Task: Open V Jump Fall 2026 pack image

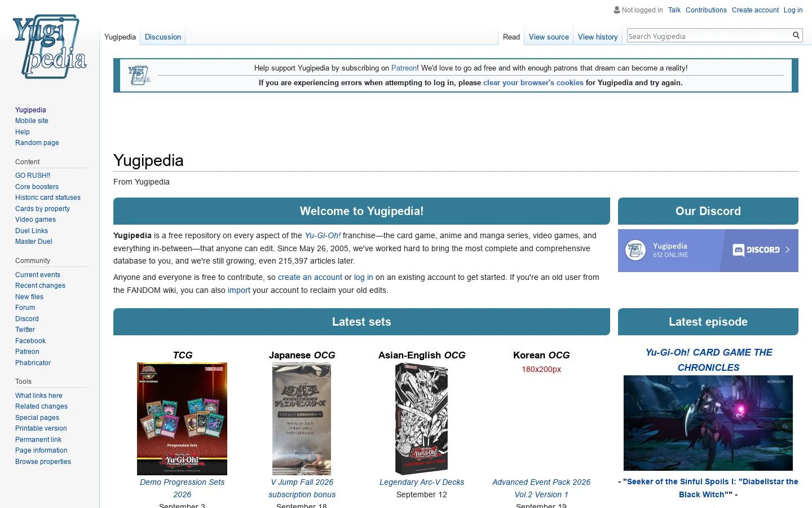Action: point(302,419)
